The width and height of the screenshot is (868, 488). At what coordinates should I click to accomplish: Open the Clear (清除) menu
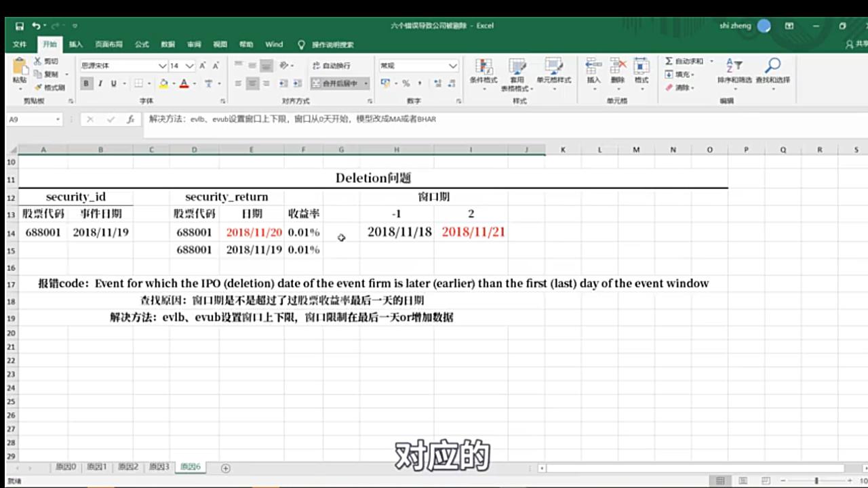click(679, 87)
